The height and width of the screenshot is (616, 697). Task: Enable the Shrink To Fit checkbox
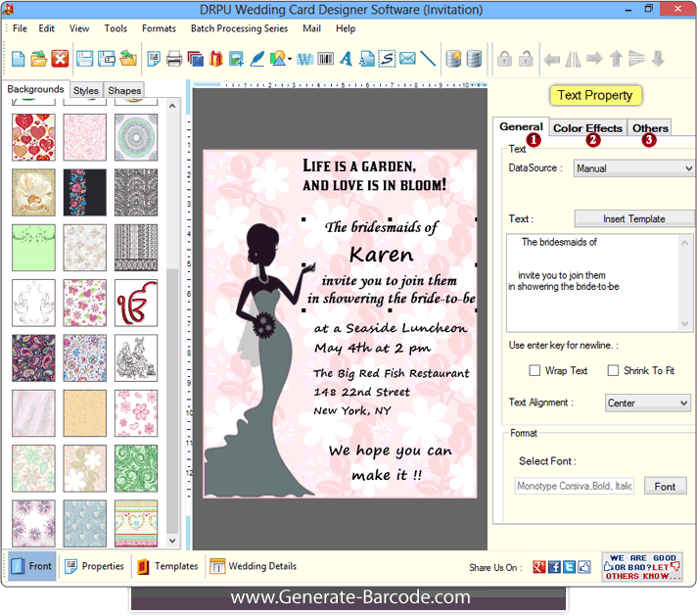coord(613,370)
